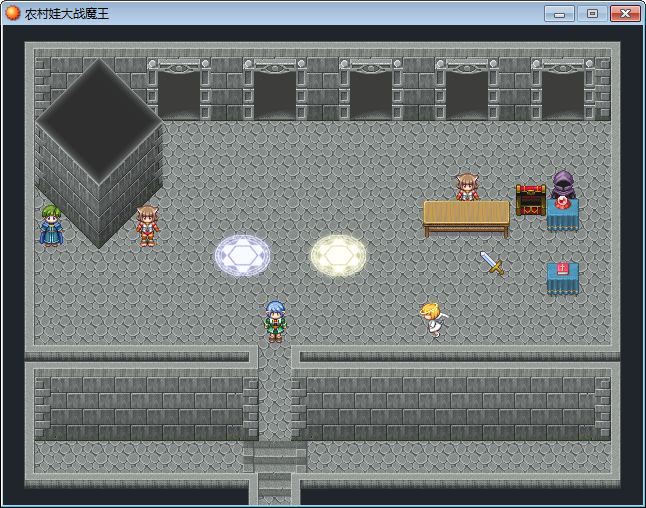The height and width of the screenshot is (508, 646).
Task: Open the red treasure chest
Action: [531, 200]
